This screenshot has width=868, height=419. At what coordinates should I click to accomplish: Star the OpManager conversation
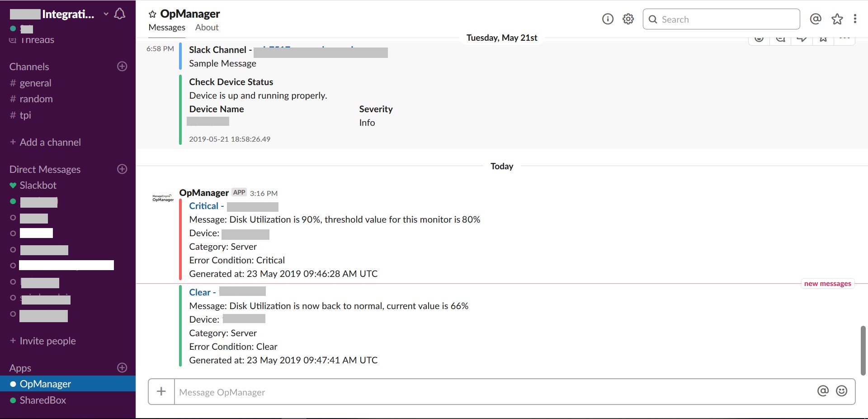click(x=152, y=14)
